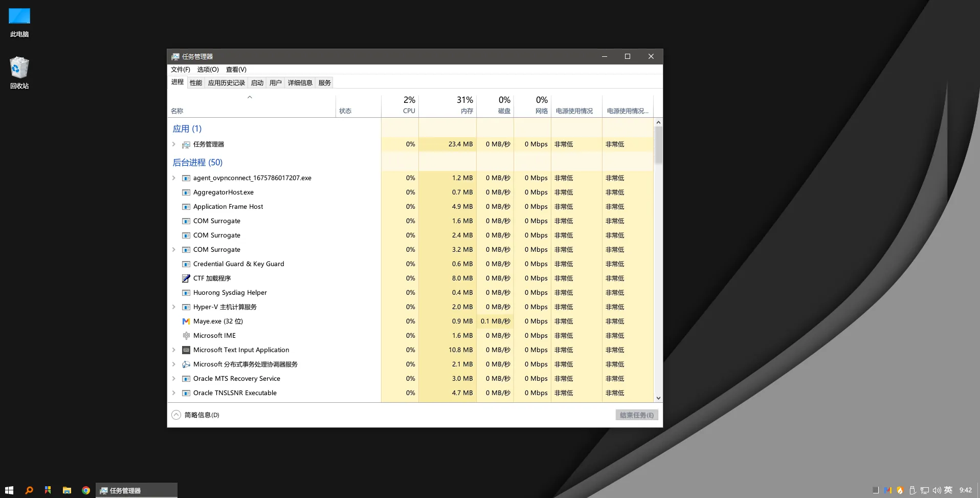Switch to the 详细信息 tab
Image resolution: width=980 pixels, height=498 pixels.
tap(300, 83)
